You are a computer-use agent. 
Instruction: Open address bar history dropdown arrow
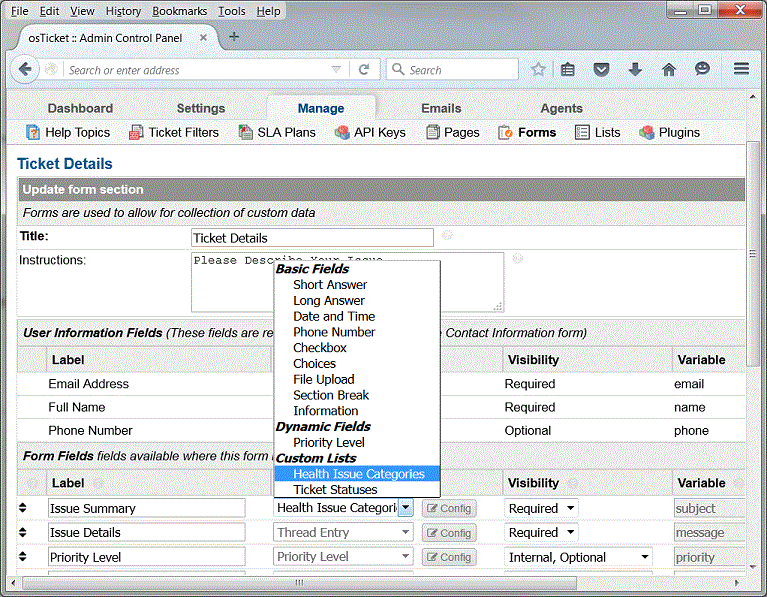tap(336, 69)
